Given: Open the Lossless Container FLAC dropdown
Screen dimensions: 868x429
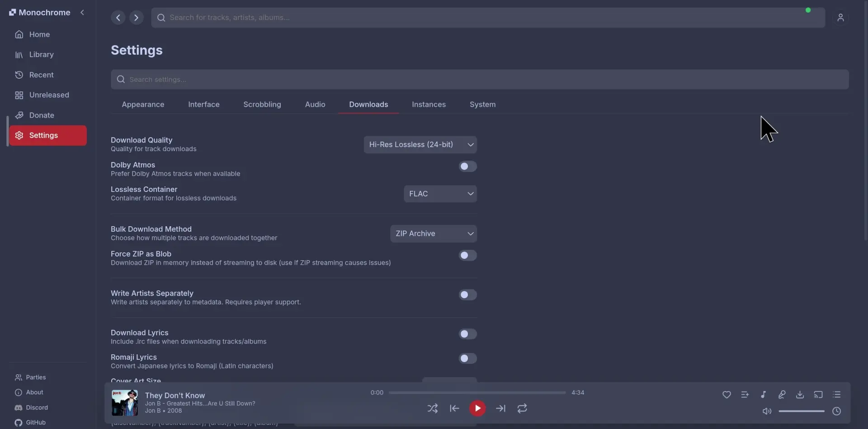Looking at the screenshot, I should [x=440, y=194].
